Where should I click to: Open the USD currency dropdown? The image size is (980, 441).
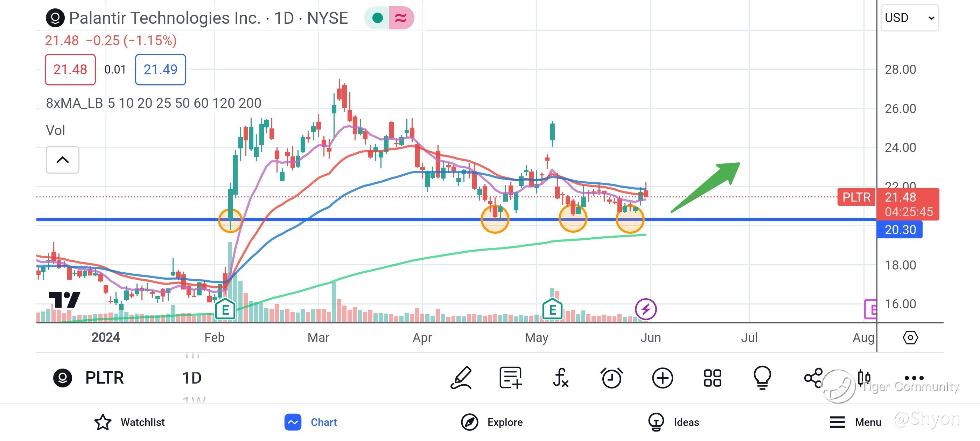coord(910,18)
